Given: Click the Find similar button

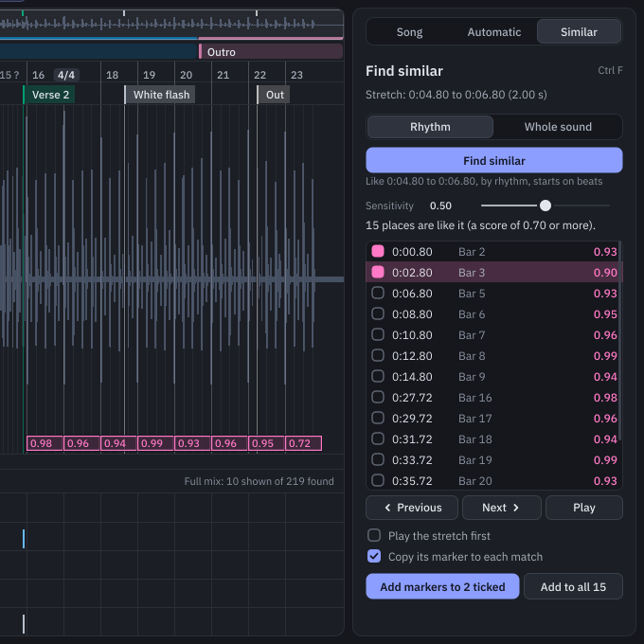Looking at the screenshot, I should pos(494,160).
